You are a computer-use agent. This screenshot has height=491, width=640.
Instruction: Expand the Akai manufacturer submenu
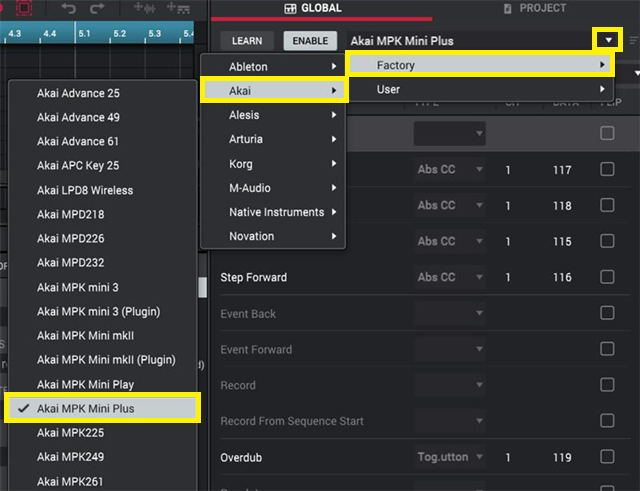(x=273, y=91)
